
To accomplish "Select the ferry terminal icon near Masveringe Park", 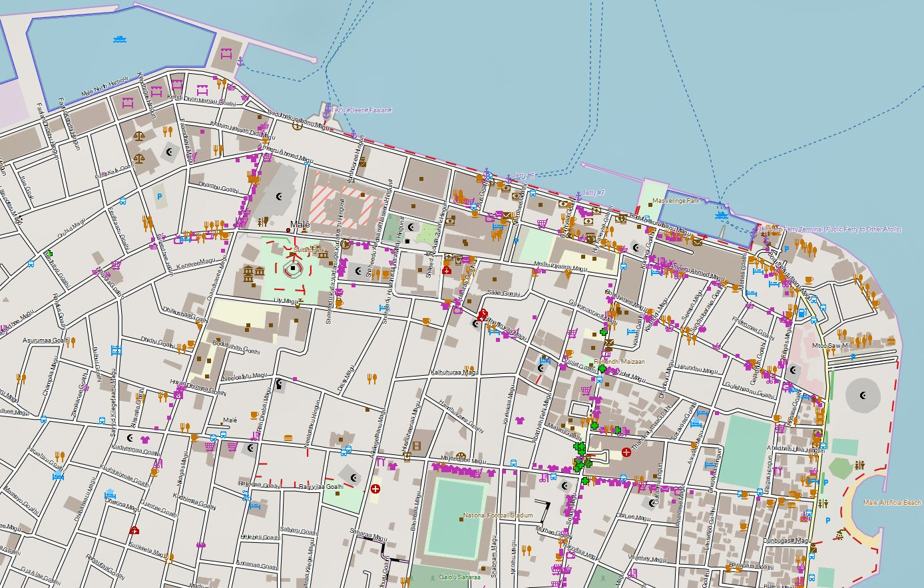I will (x=720, y=215).
